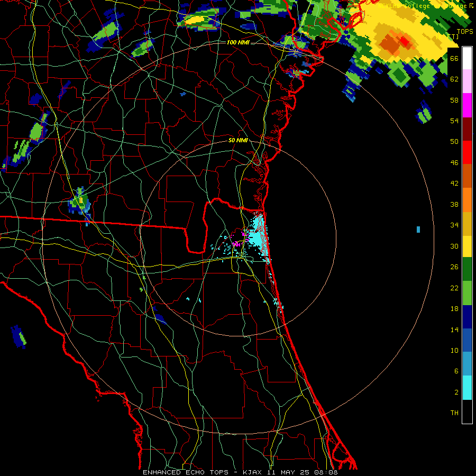
Task: Click the light pink legend swatch
Action: [467, 81]
